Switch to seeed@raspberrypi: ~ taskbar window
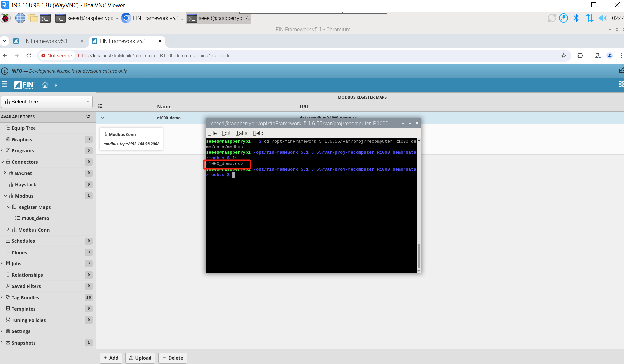The image size is (624, 364). [x=86, y=18]
